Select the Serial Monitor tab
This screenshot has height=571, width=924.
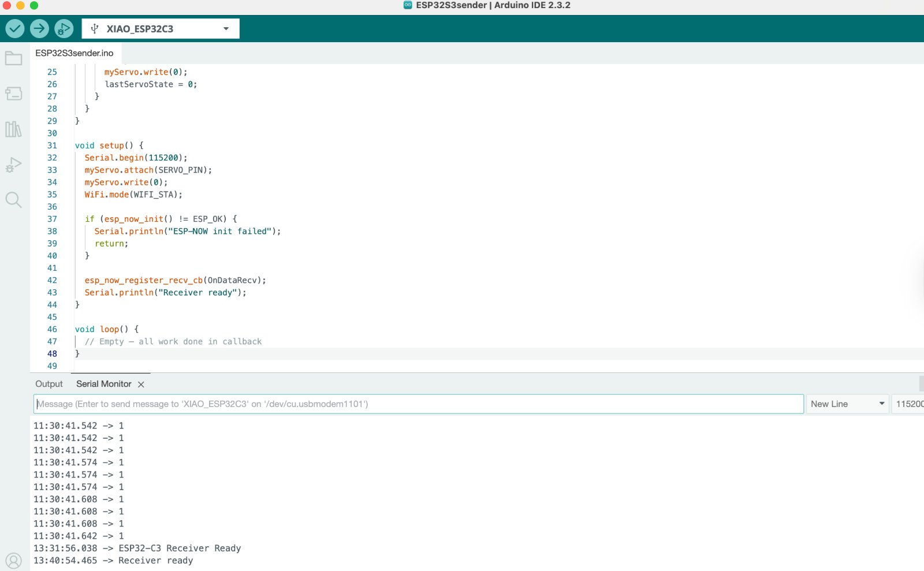[x=104, y=384]
